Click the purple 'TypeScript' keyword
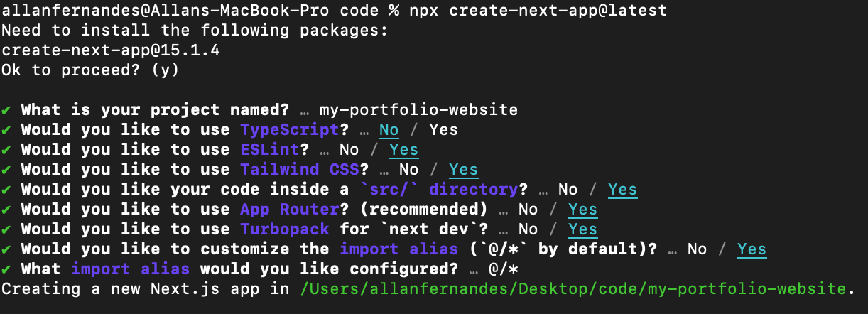Image resolution: width=868 pixels, height=314 pixels. click(290, 130)
